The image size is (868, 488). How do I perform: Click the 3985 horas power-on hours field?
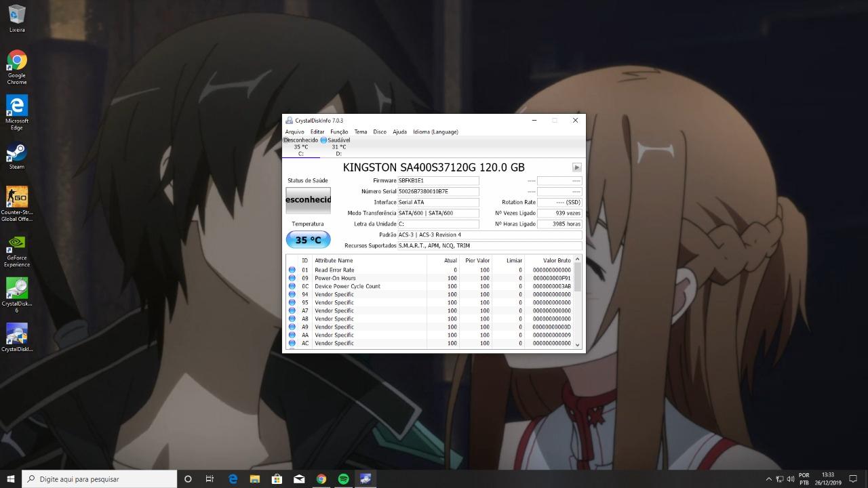click(559, 224)
